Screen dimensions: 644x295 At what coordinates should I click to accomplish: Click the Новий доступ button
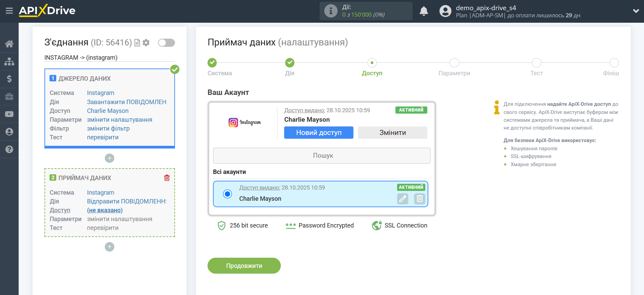tap(318, 133)
